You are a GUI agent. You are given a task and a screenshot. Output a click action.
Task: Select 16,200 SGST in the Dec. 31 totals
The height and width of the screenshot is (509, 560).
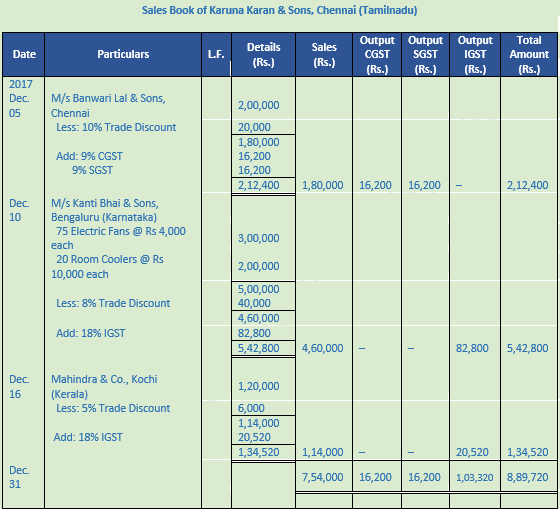coord(424,477)
